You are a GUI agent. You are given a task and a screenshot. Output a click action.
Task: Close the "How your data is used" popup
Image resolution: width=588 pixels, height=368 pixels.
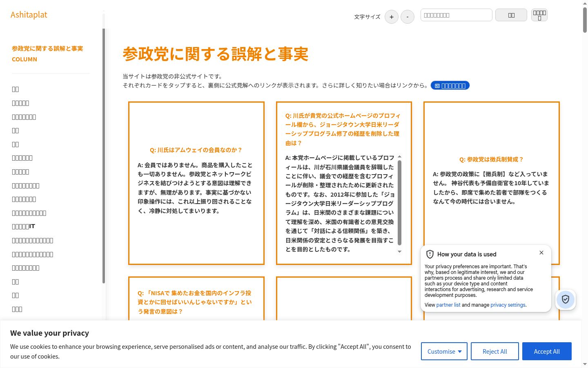point(541,253)
